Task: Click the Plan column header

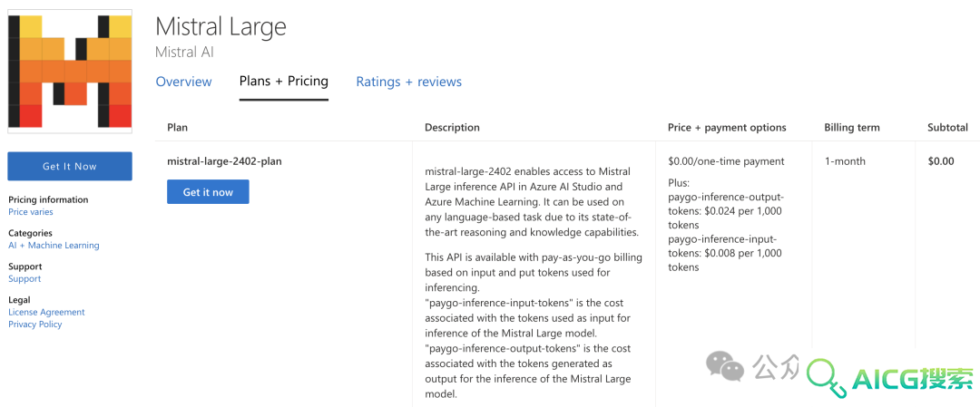Action: tap(178, 127)
